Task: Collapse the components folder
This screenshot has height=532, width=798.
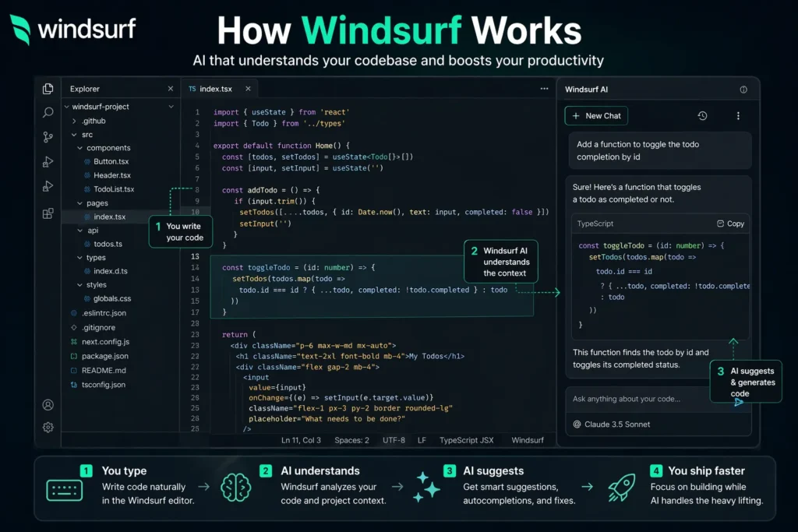Action: pos(80,148)
